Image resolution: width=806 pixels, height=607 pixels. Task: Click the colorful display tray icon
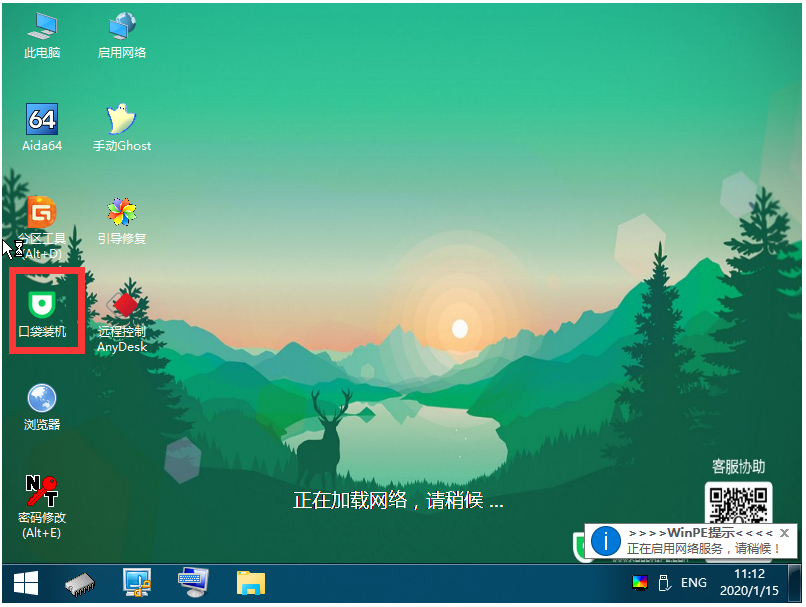tap(640, 583)
